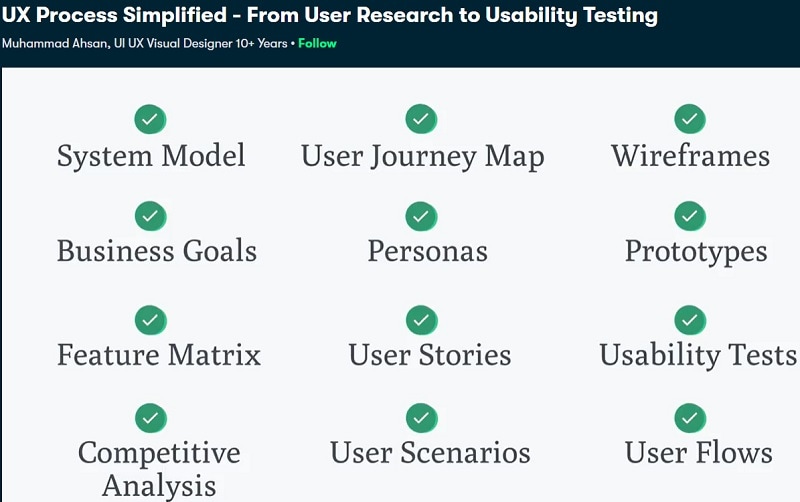The height and width of the screenshot is (502, 800).
Task: Follow Muhammad Ahsan
Action: [x=317, y=44]
